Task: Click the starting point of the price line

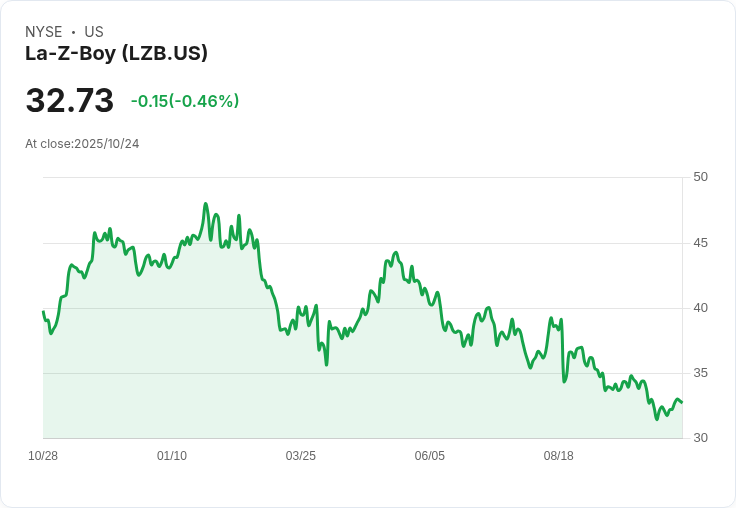Action: (x=44, y=312)
